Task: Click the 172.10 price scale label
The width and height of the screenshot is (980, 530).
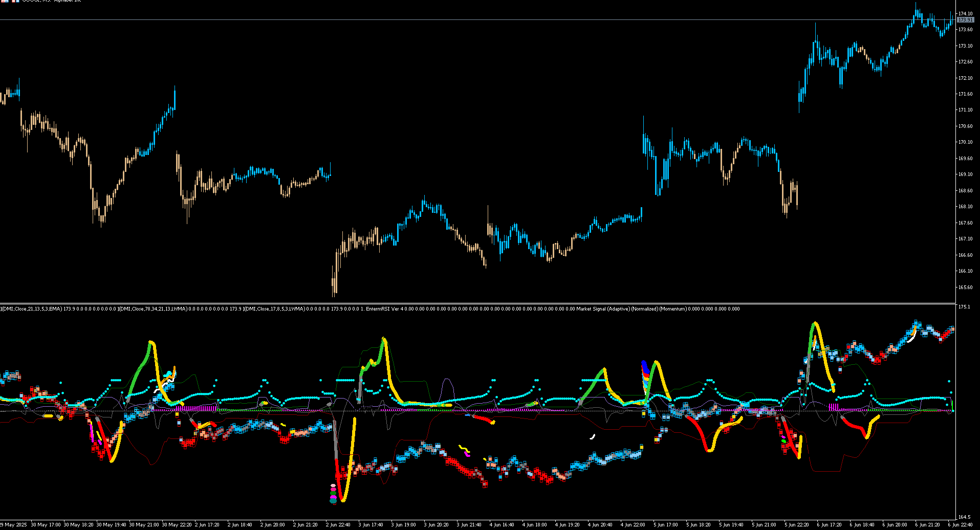Action: (x=965, y=78)
